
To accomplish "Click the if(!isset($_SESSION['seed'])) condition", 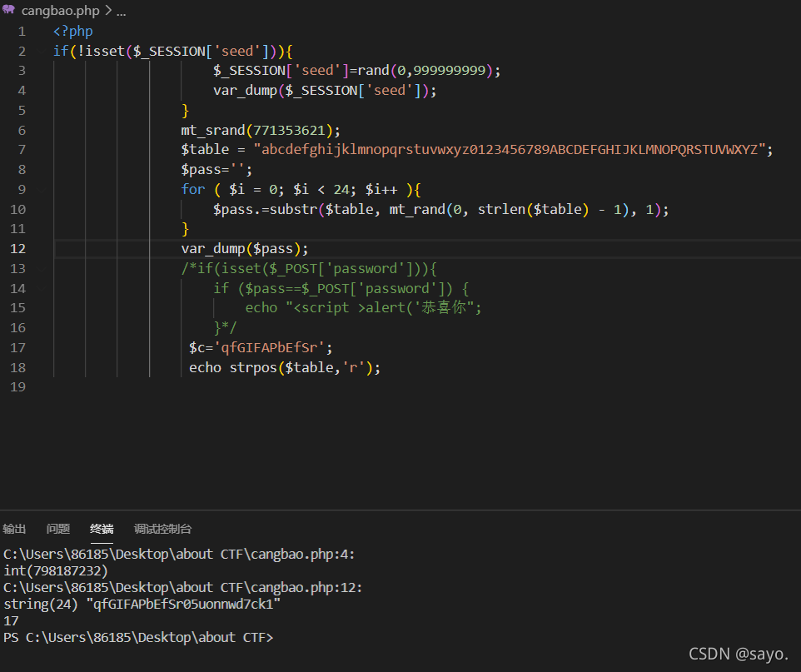I will click(x=172, y=52).
